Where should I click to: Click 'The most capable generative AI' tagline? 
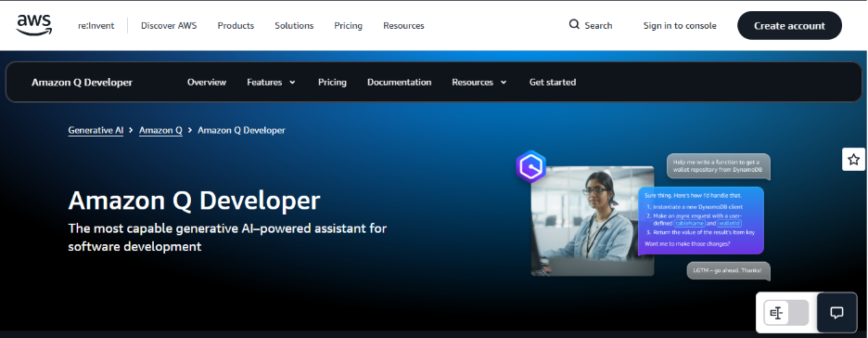227,237
